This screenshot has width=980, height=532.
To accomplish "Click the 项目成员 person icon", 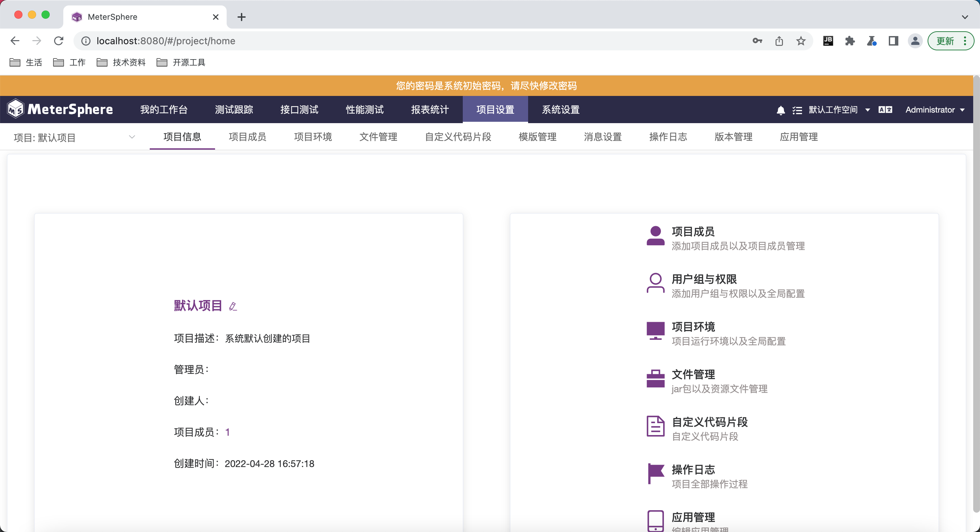I will coord(655,236).
